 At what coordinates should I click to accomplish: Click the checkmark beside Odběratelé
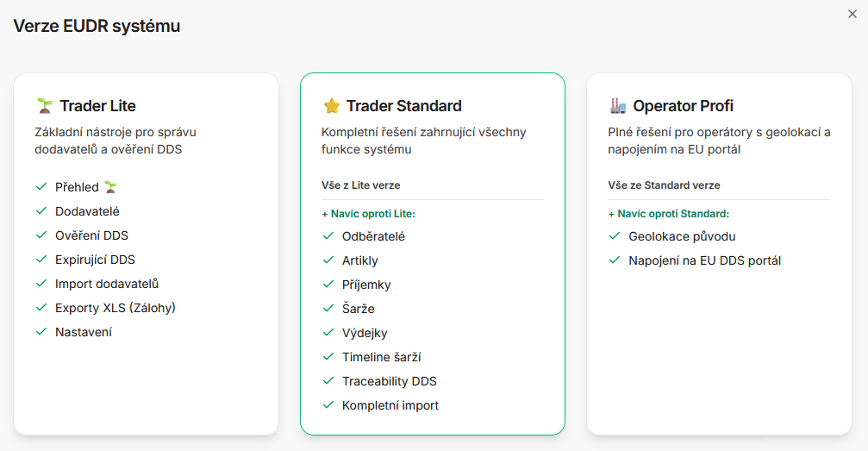click(x=328, y=236)
